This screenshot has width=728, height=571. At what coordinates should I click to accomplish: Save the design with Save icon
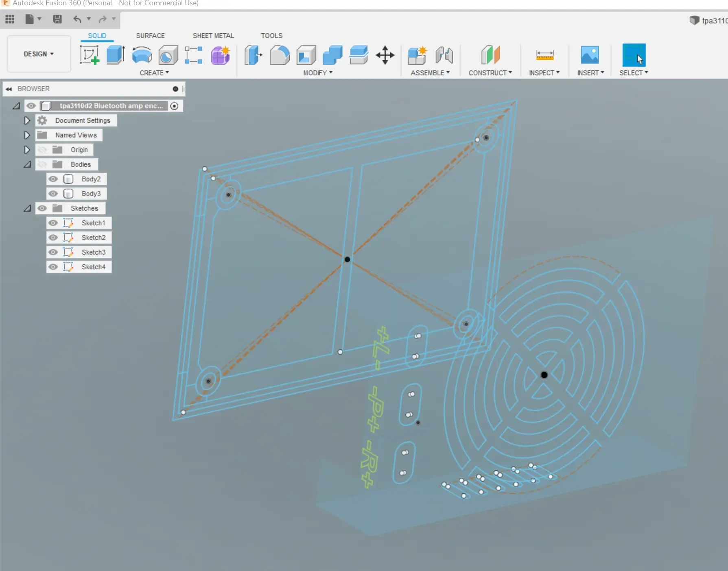[57, 19]
